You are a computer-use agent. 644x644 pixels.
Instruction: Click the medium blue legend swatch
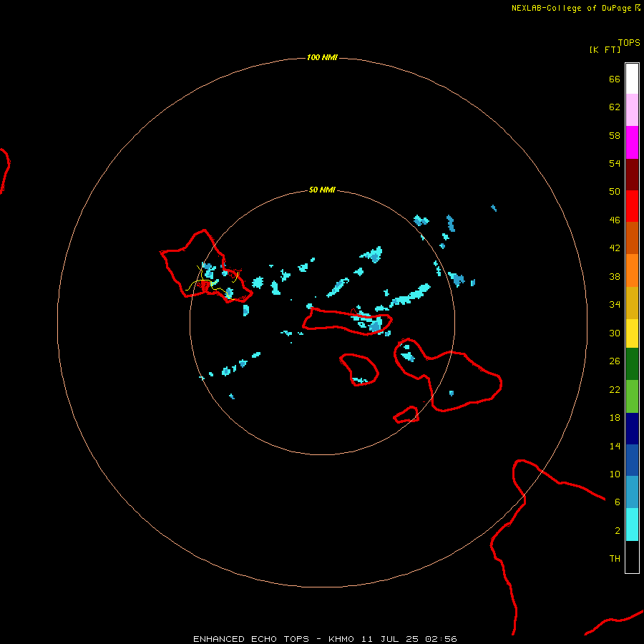coord(632,460)
